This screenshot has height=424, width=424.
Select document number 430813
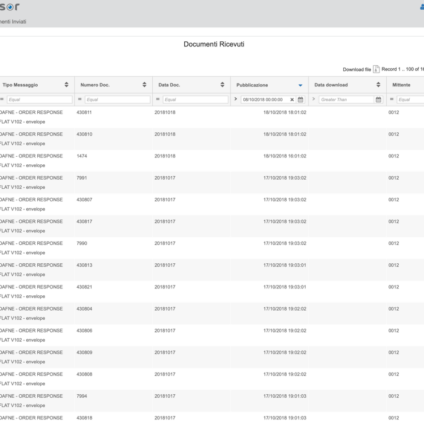pos(84,265)
